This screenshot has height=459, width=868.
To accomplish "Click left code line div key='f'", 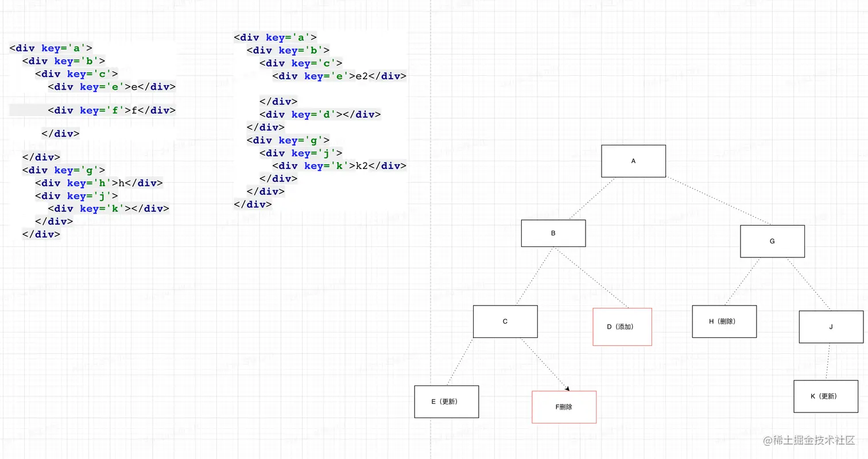I will [112, 110].
